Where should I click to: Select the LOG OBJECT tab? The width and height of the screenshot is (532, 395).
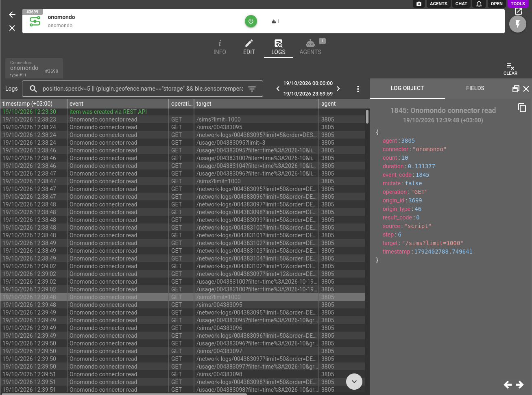point(407,88)
